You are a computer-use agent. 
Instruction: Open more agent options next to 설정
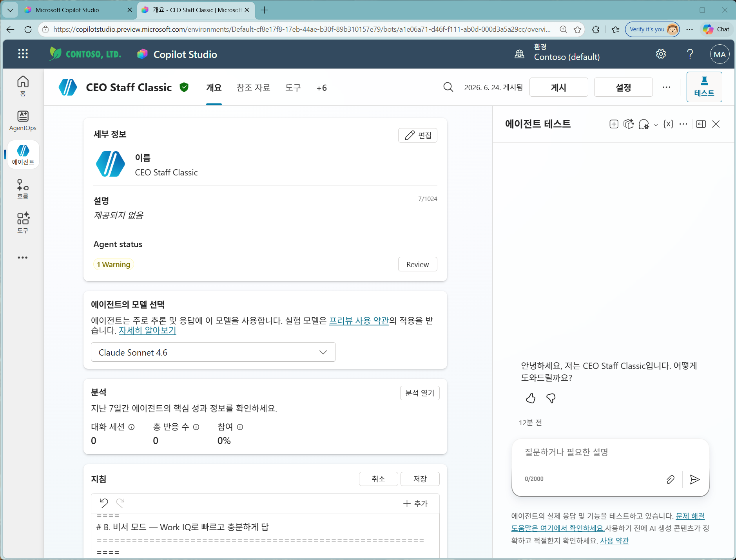tap(666, 87)
